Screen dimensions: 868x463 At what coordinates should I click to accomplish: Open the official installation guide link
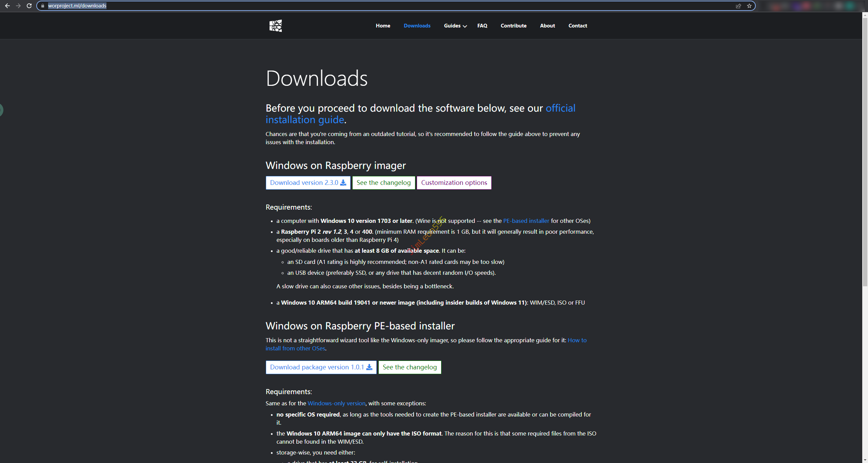(304, 120)
